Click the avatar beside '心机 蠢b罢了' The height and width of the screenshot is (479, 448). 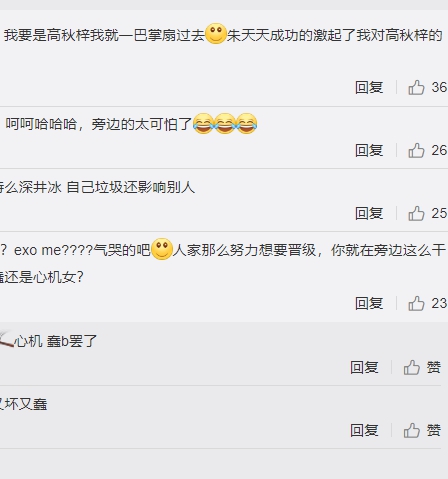6,339
